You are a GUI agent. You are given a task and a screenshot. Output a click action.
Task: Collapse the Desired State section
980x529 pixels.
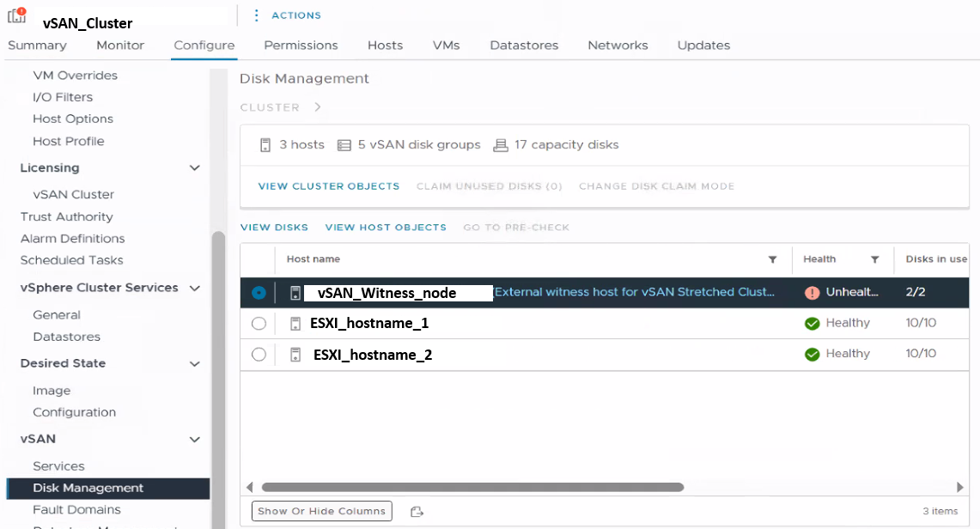coord(195,364)
